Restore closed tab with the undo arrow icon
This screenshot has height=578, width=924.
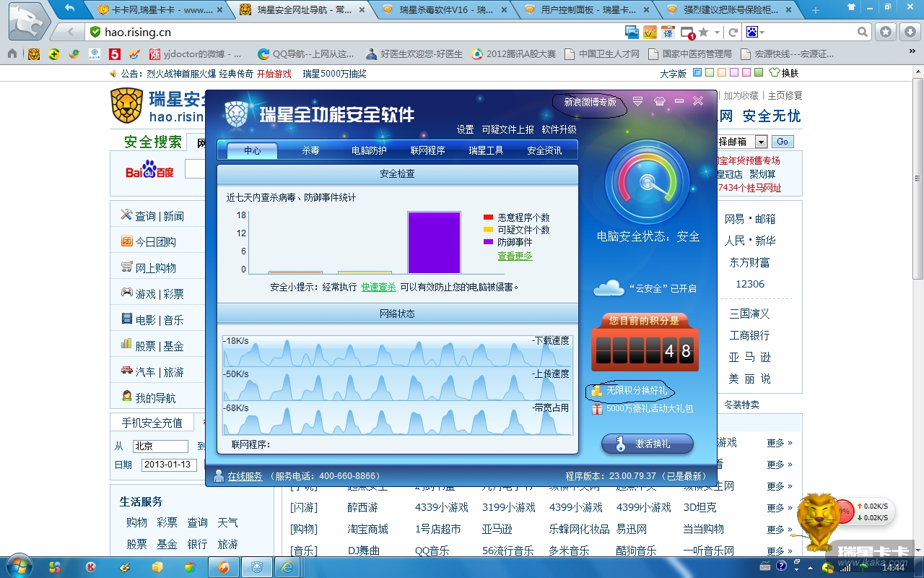tap(70, 9)
